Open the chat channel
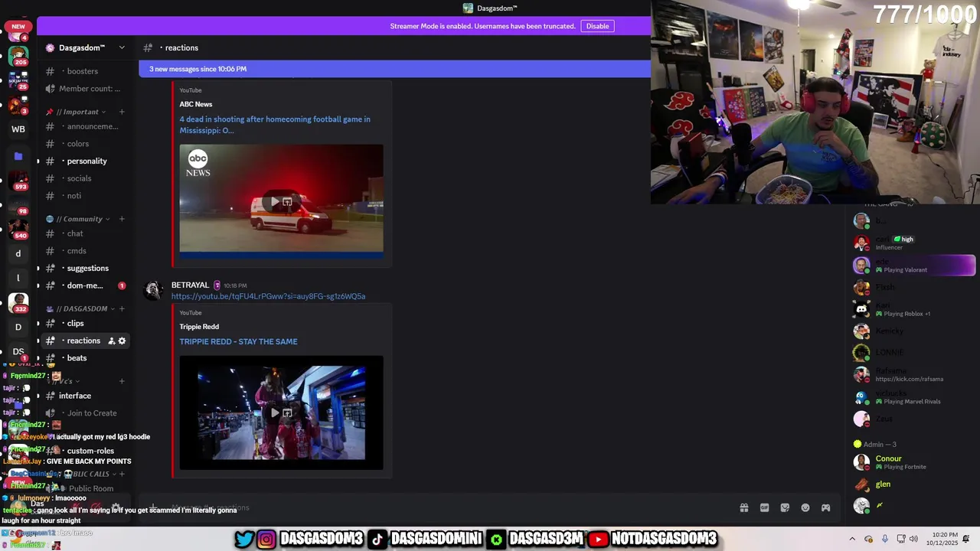Viewport: 980px width, 551px height. 85,233
